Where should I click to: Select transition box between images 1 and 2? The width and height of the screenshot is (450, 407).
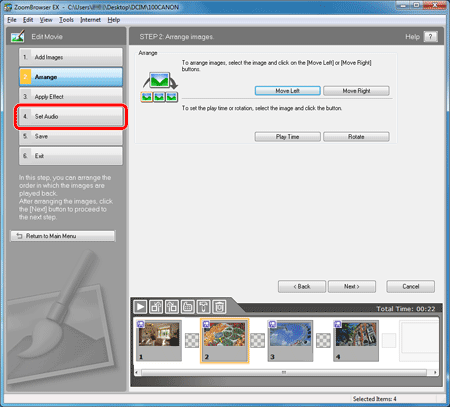click(192, 340)
